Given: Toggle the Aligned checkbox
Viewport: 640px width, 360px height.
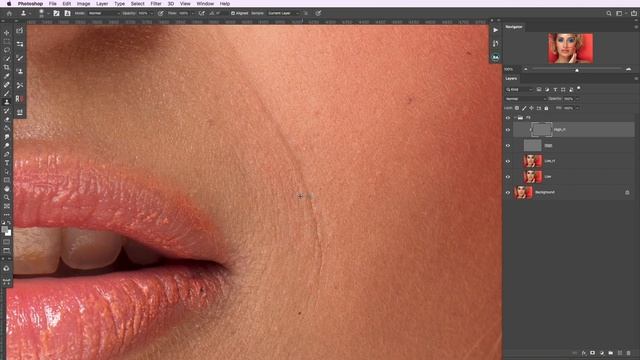Looking at the screenshot, I should coord(233,13).
